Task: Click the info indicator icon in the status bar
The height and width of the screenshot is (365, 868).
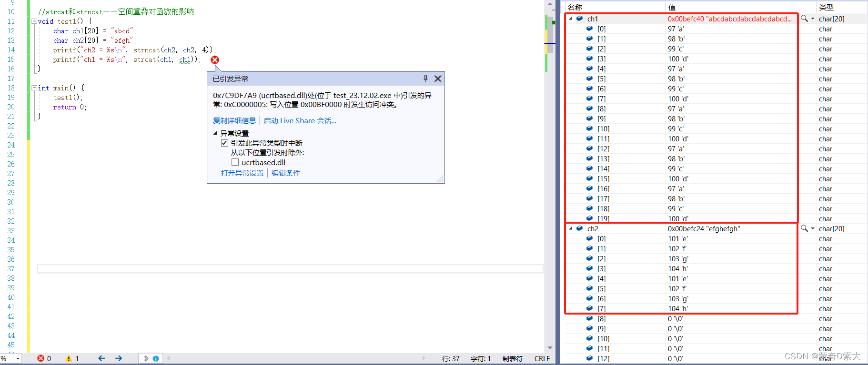Action: tap(156, 358)
